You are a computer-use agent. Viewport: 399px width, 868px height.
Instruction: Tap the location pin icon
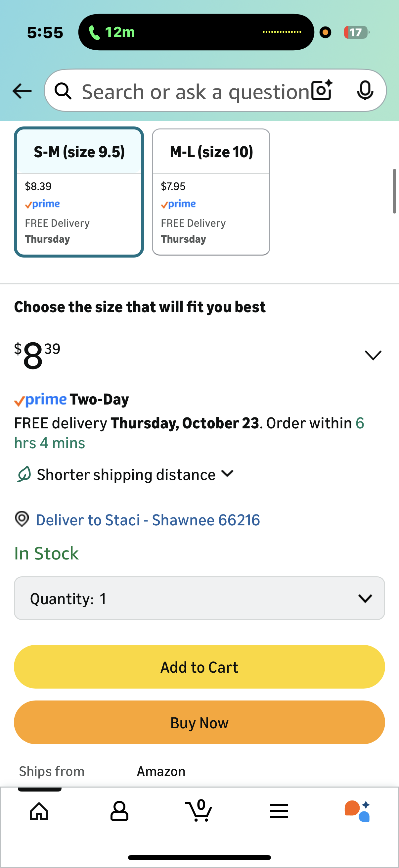[22, 518]
